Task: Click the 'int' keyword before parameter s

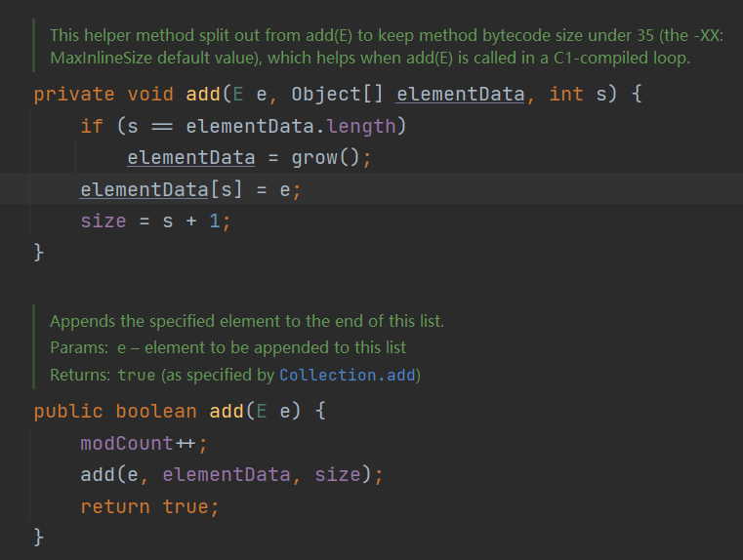Action: 565,95
